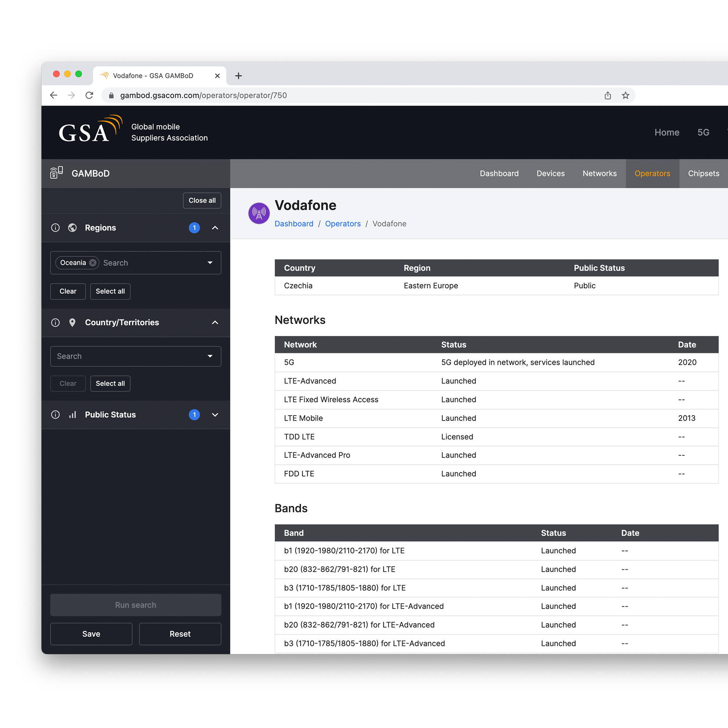The image size is (728, 728).
Task: Expand the Public Status section
Action: pos(215,414)
